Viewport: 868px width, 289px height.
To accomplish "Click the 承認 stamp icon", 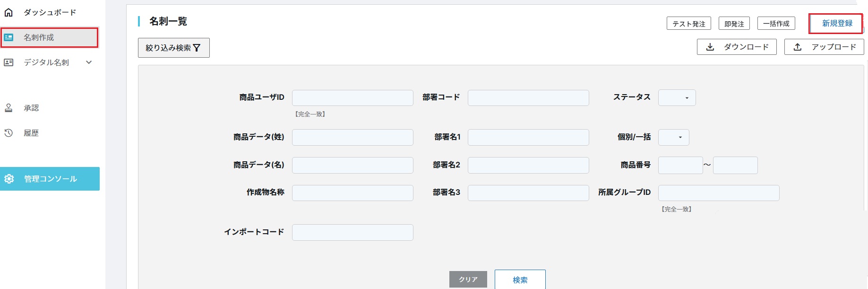I will pos(9,108).
